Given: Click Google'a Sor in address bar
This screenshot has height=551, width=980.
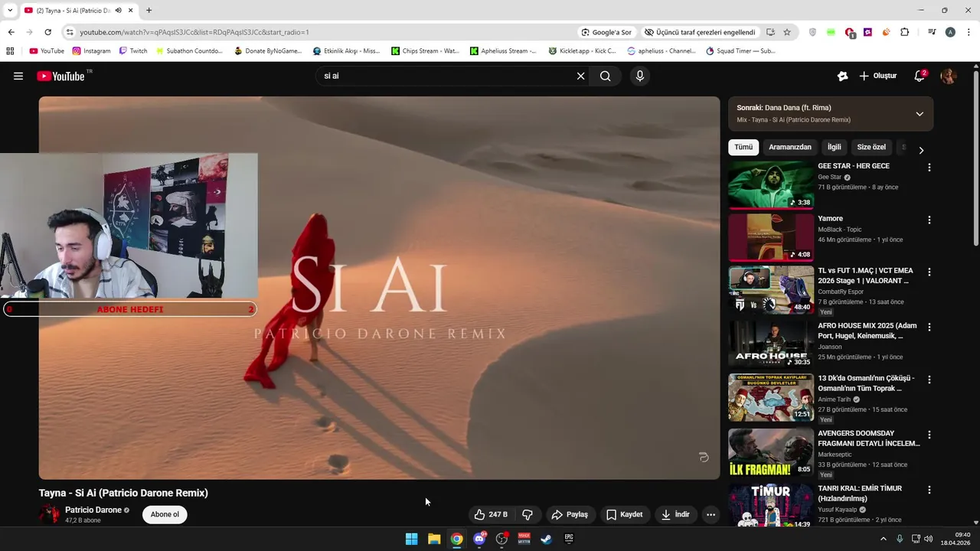Looking at the screenshot, I should (x=606, y=32).
